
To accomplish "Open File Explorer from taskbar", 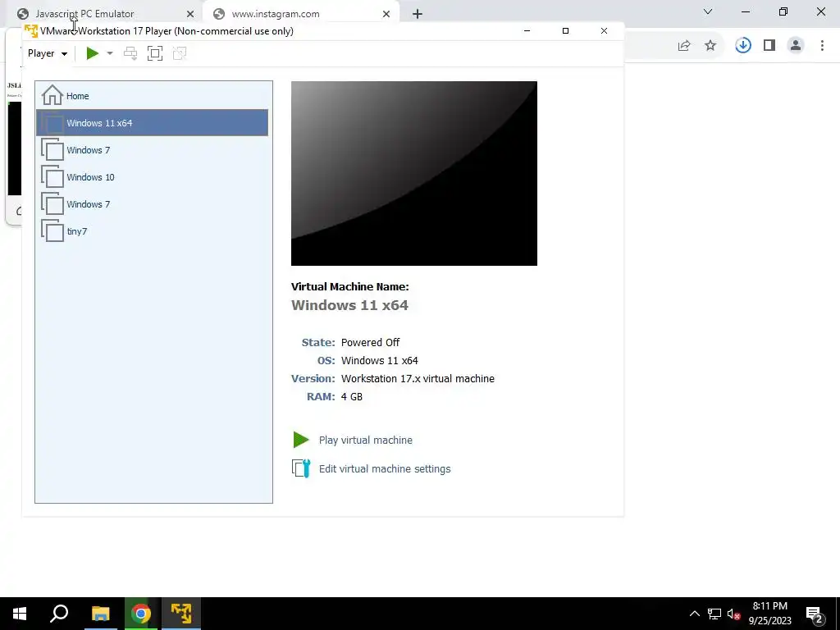I will [x=100, y=614].
